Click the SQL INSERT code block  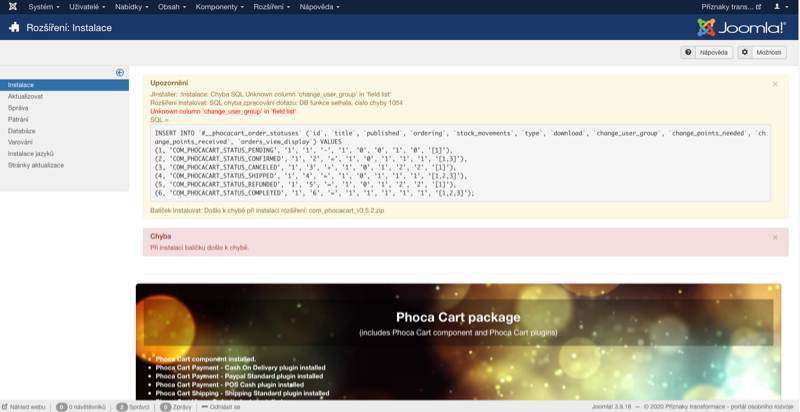460,163
